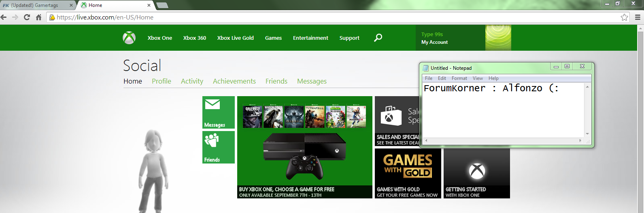Click the Plants vs Zombies Garden Warfare cover
The width and height of the screenshot is (644, 213).
(x=336, y=116)
